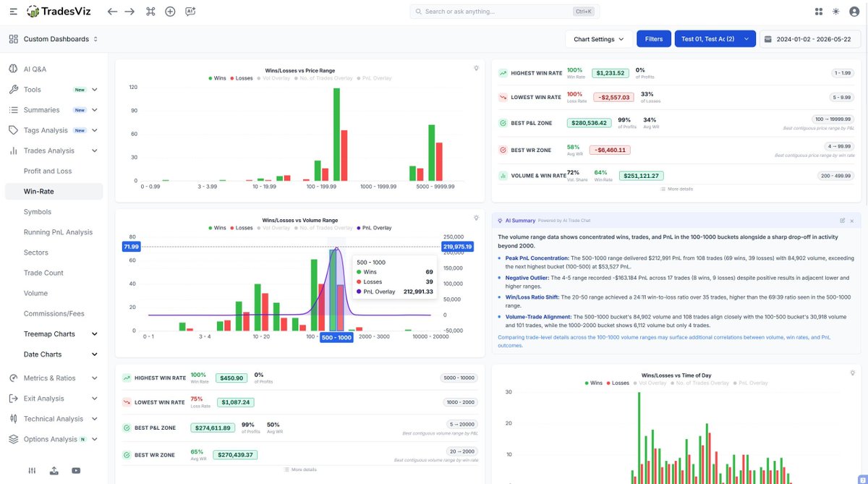The height and width of the screenshot is (484, 868).
Task: Disable PnL Overlay in Volume Range chart legend
Action: [x=374, y=227]
